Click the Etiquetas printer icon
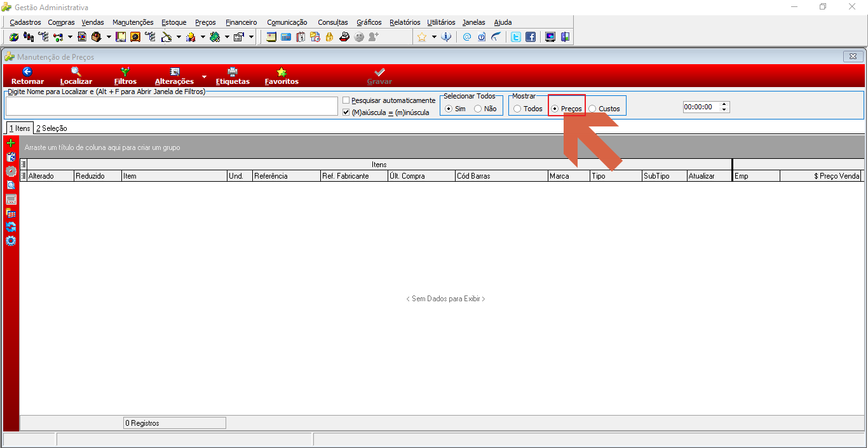The width and height of the screenshot is (868, 448). [x=233, y=72]
